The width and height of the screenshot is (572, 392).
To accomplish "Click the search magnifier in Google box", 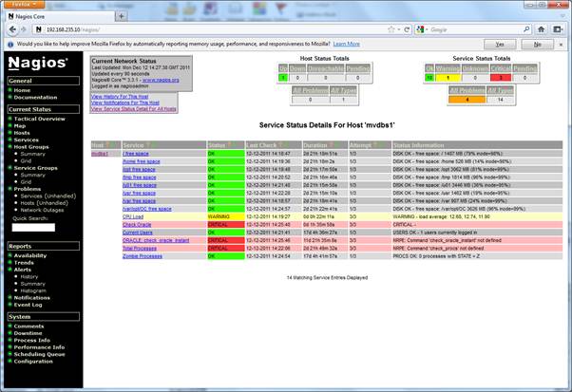I will tap(526, 29).
